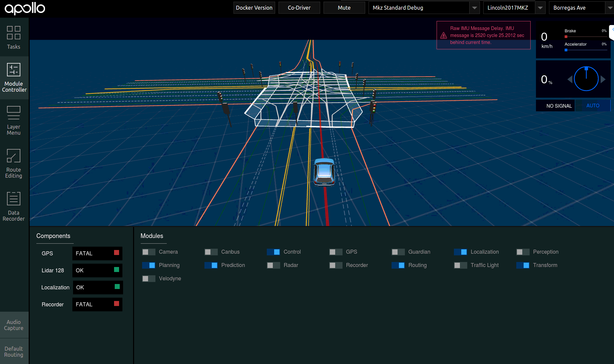The width and height of the screenshot is (614, 364).
Task: Click the red Recorder FATAL status indicator
Action: click(116, 303)
